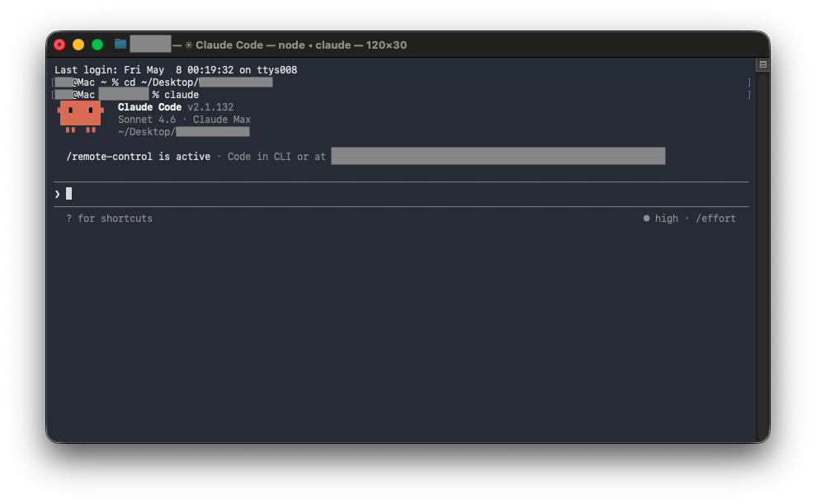This screenshot has height=504, width=816.
Task: Click the prompt input field cursor
Action: click(68, 194)
